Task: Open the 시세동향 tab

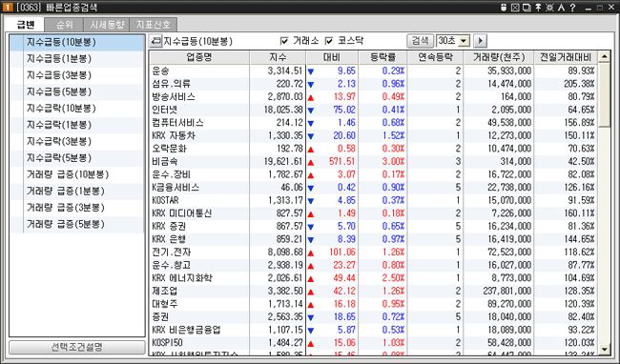Action: [x=107, y=25]
